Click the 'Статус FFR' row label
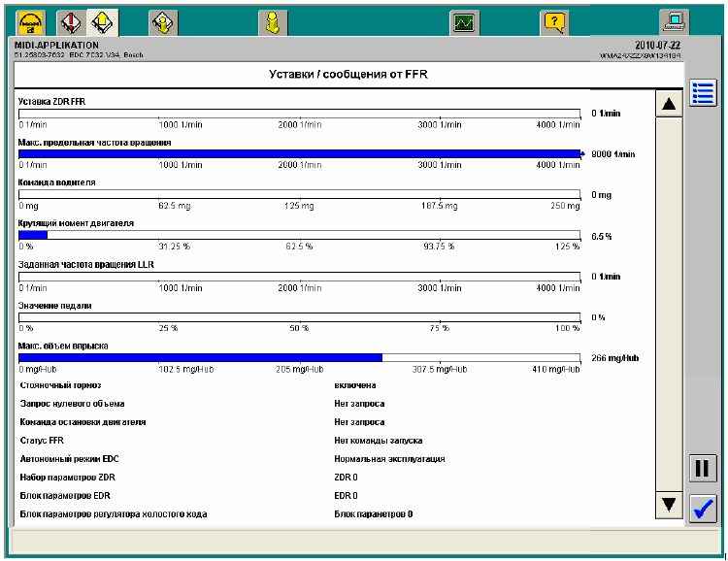The width and height of the screenshot is (728, 561). pyautogui.click(x=42, y=441)
